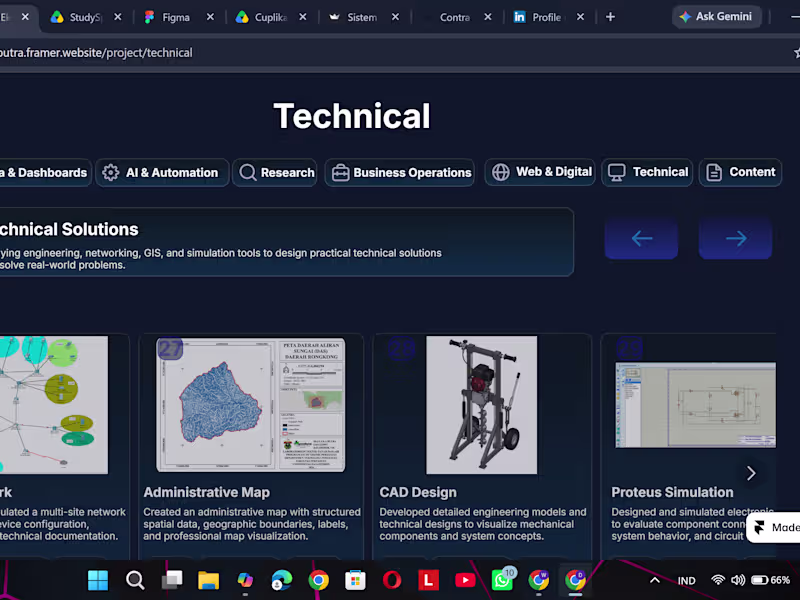The width and height of the screenshot is (800, 600).
Task: Switch to the Contra browser tab
Action: click(x=454, y=17)
